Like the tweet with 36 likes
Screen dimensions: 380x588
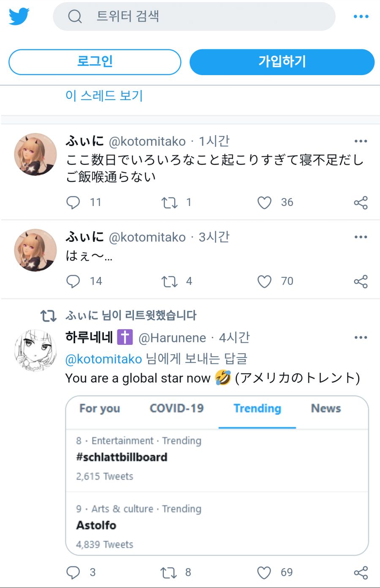pos(264,203)
